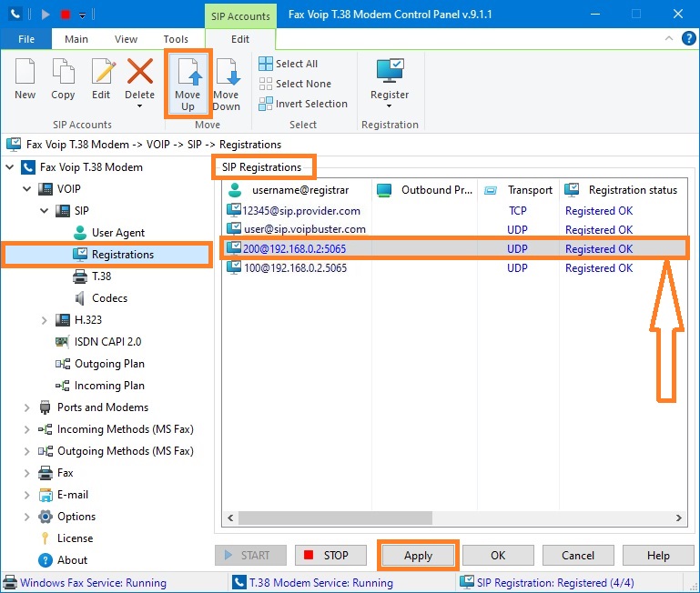Open the File menu
Screen dimensions: 700x593
tap(26, 39)
